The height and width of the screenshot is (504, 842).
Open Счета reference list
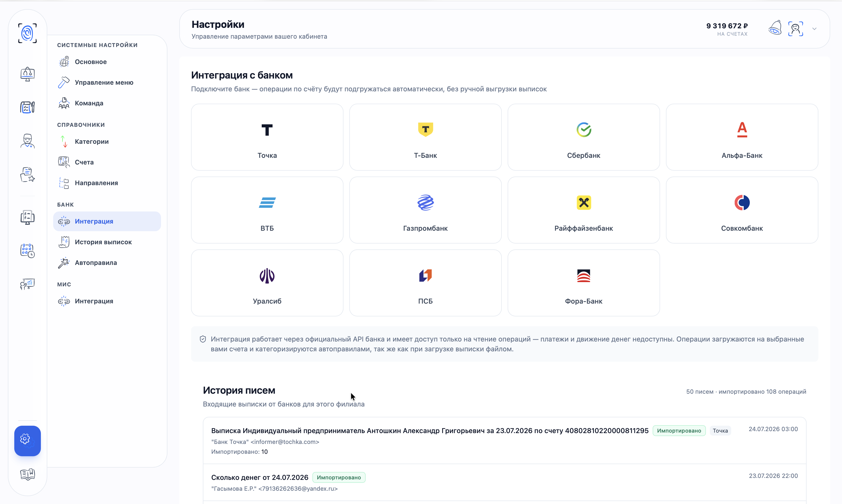107,162
